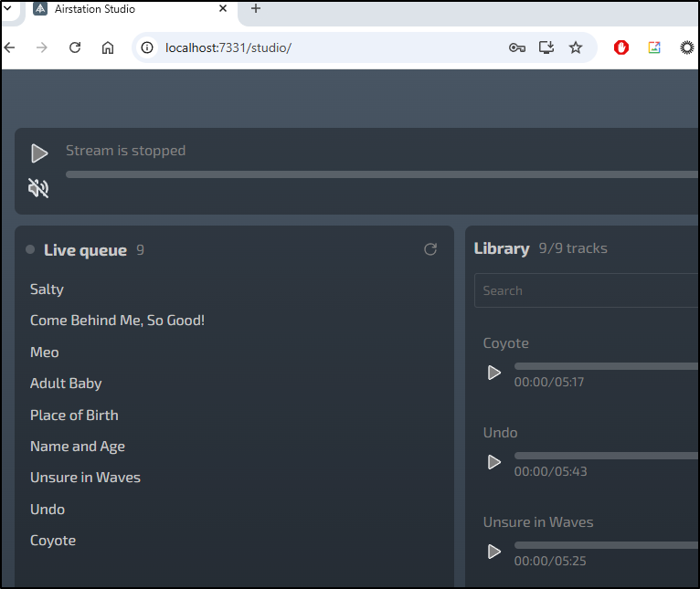Open the password manager key icon

[517, 47]
